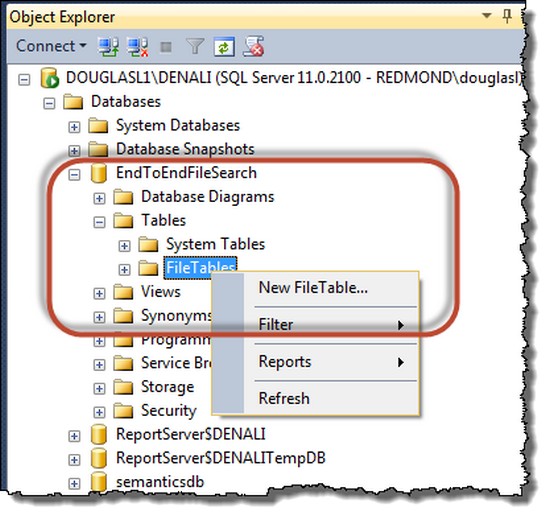The width and height of the screenshot is (550, 516).
Task: Select the Database Snapshots folder icon
Action: 98,149
